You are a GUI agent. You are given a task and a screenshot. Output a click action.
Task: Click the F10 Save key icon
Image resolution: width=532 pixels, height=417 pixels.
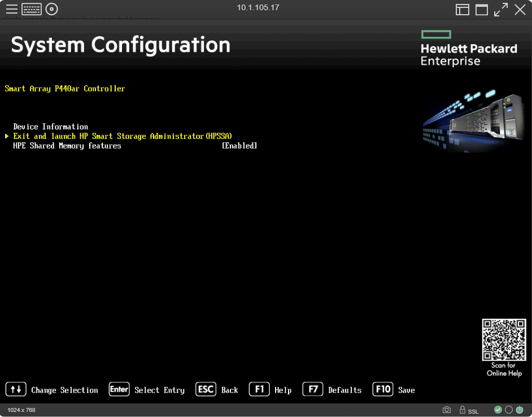coord(383,389)
